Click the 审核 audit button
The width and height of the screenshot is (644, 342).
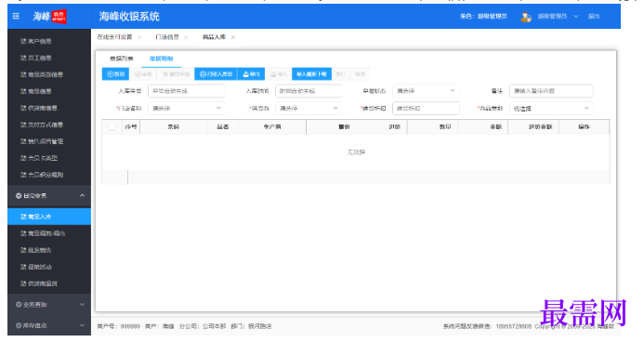point(143,74)
